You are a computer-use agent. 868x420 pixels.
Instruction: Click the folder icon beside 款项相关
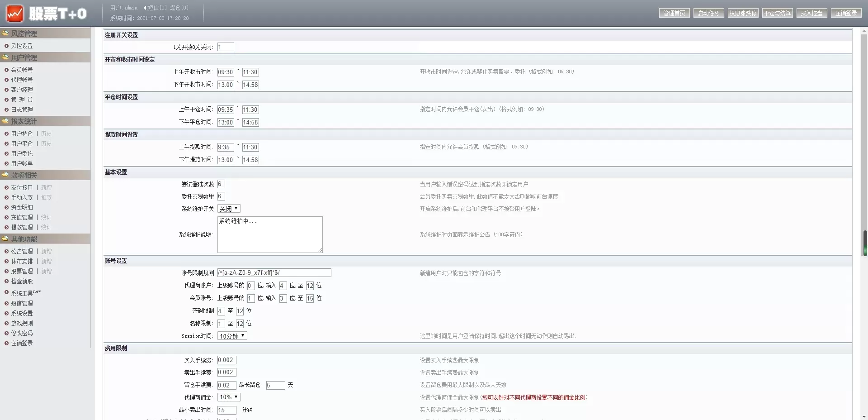pyautogui.click(x=5, y=175)
